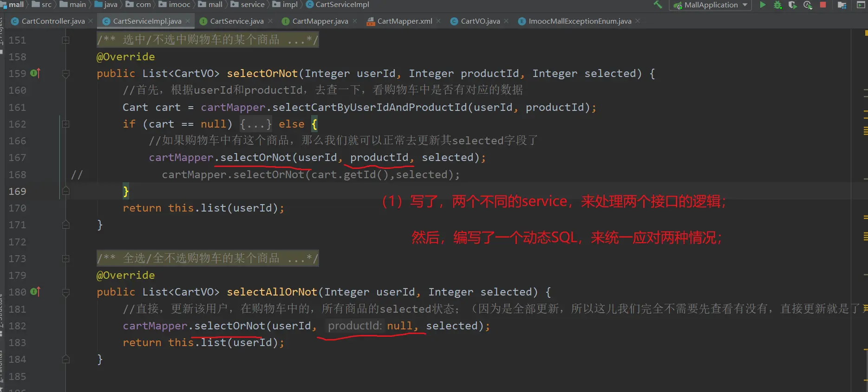868x392 pixels.
Task: Close the CartService.java tab
Action: (x=270, y=21)
